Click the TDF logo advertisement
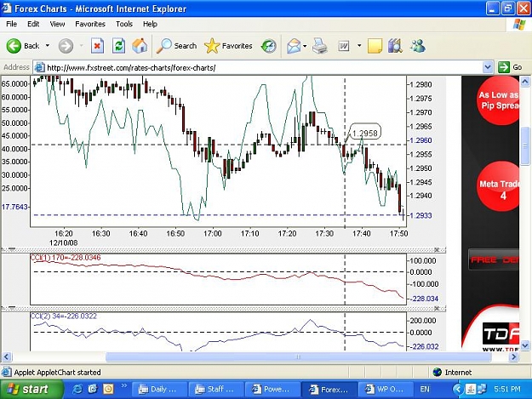 tap(501, 334)
